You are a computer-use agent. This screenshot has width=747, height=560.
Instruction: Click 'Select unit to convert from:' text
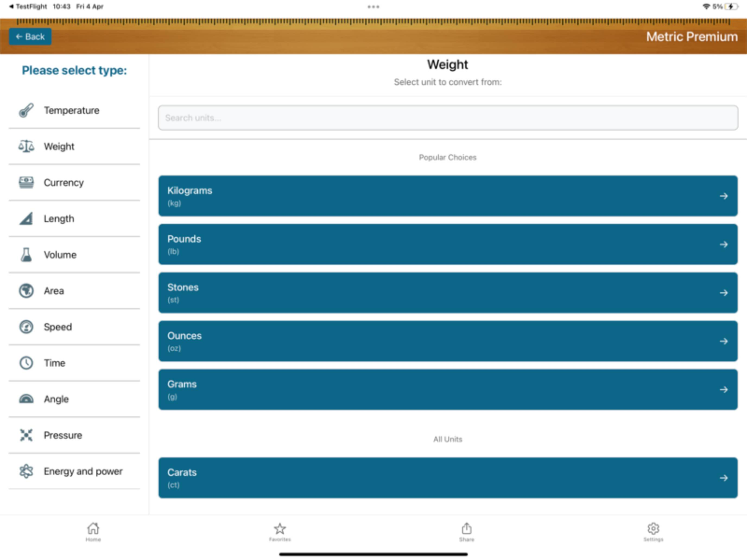(448, 82)
